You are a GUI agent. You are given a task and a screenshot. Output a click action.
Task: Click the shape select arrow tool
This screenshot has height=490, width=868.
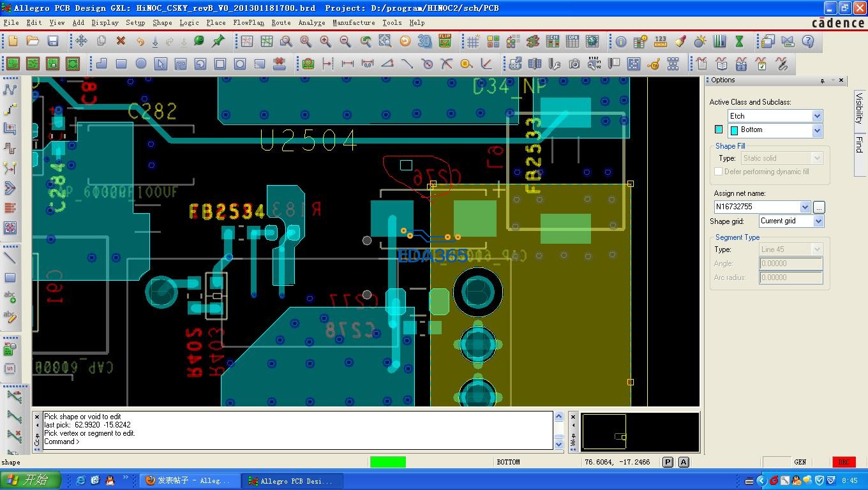(160, 64)
